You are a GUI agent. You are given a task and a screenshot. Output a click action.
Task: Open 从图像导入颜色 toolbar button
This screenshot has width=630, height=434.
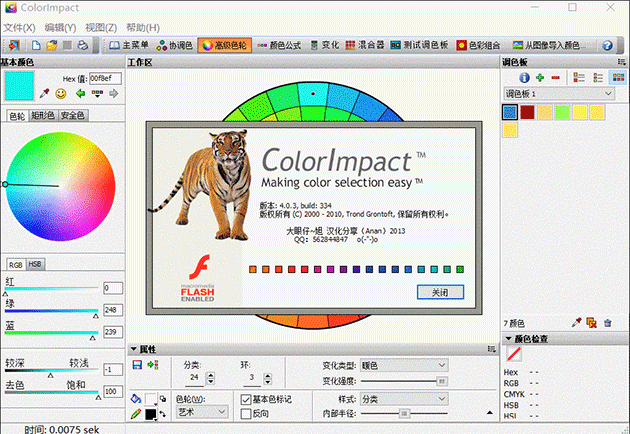click(549, 45)
